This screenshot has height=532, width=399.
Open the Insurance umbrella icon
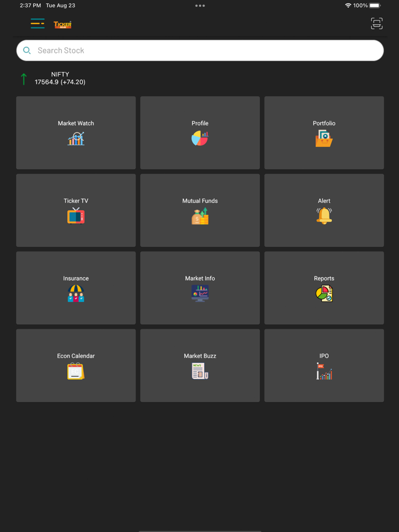76,293
